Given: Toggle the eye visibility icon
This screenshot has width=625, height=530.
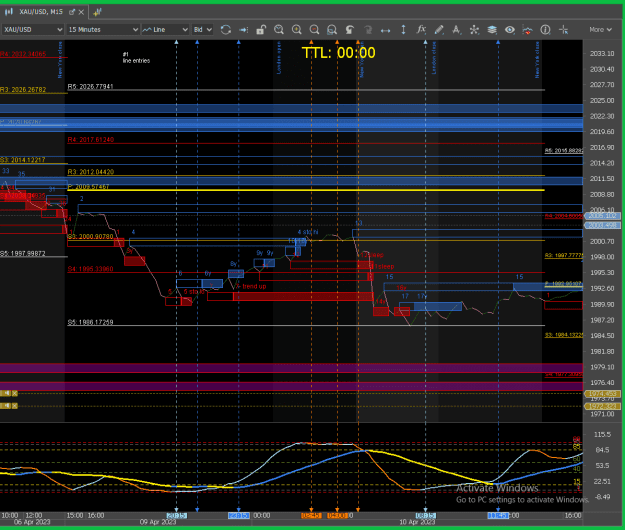Looking at the screenshot, I should pos(510,29).
